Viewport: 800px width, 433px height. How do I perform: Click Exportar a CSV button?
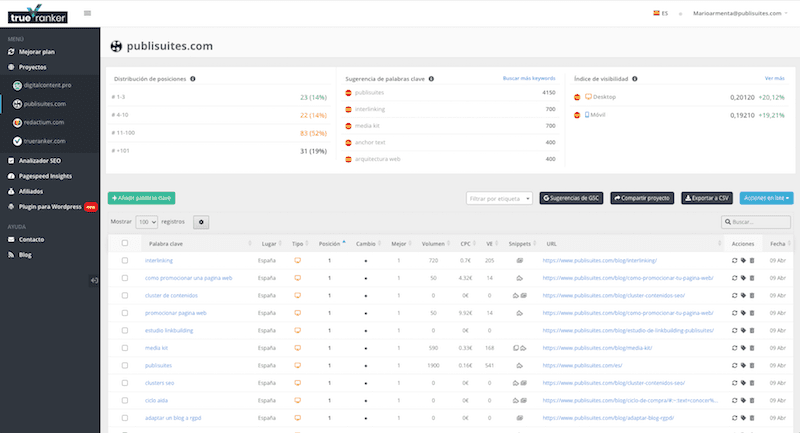coord(707,198)
